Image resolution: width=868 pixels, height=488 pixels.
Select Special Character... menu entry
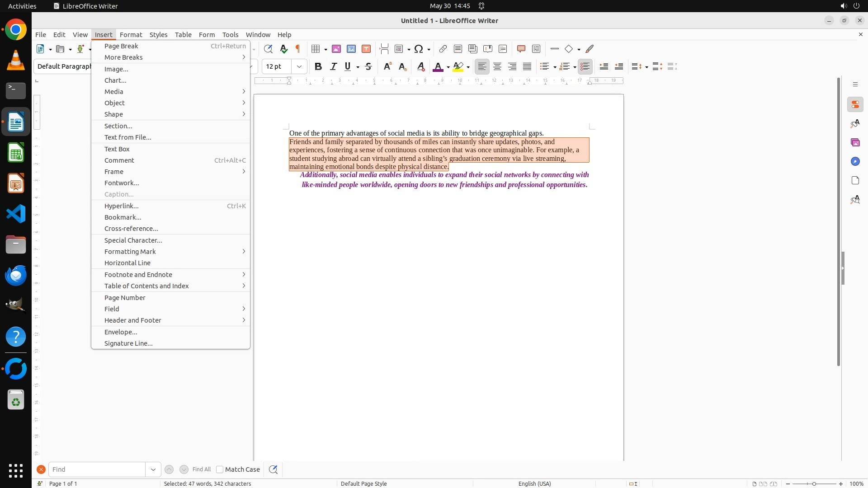pos(133,240)
